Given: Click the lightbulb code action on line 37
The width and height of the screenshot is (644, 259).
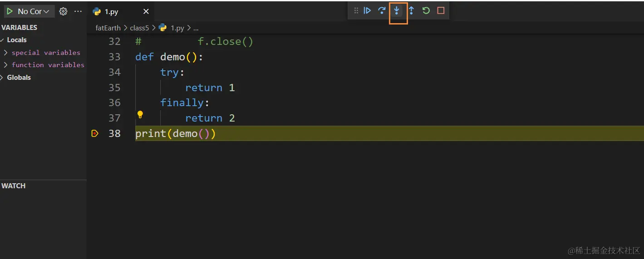Looking at the screenshot, I should tap(140, 115).
